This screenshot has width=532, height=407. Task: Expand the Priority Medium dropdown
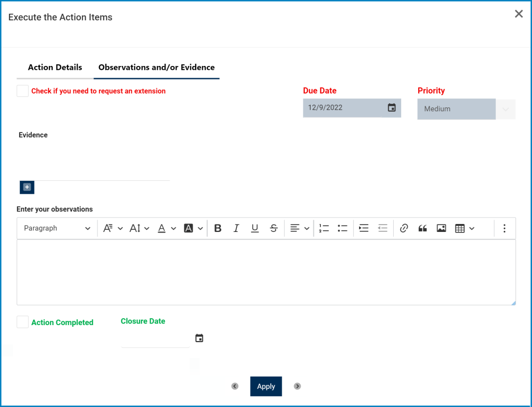pos(466,109)
